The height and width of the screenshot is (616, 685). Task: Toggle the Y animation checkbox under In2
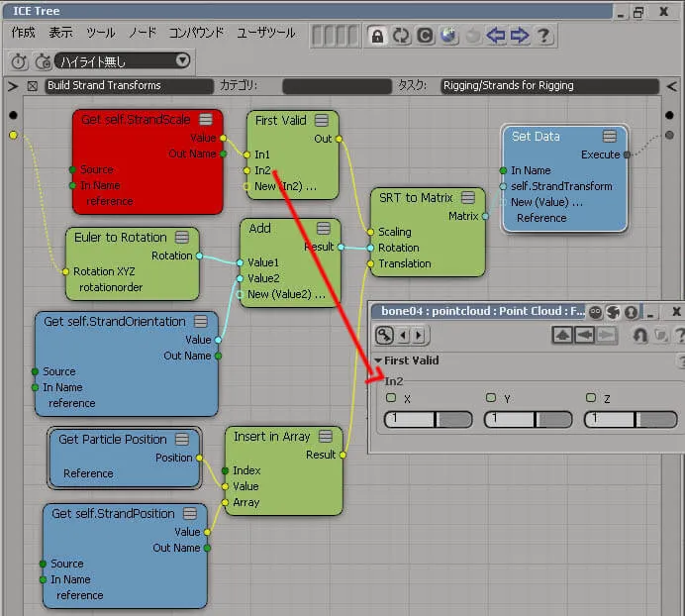(491, 398)
